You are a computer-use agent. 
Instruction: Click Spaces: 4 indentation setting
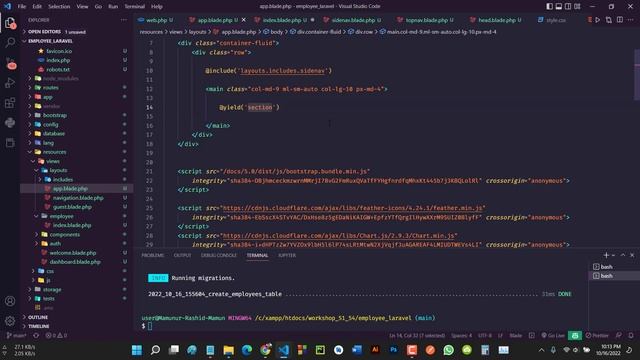461,336
